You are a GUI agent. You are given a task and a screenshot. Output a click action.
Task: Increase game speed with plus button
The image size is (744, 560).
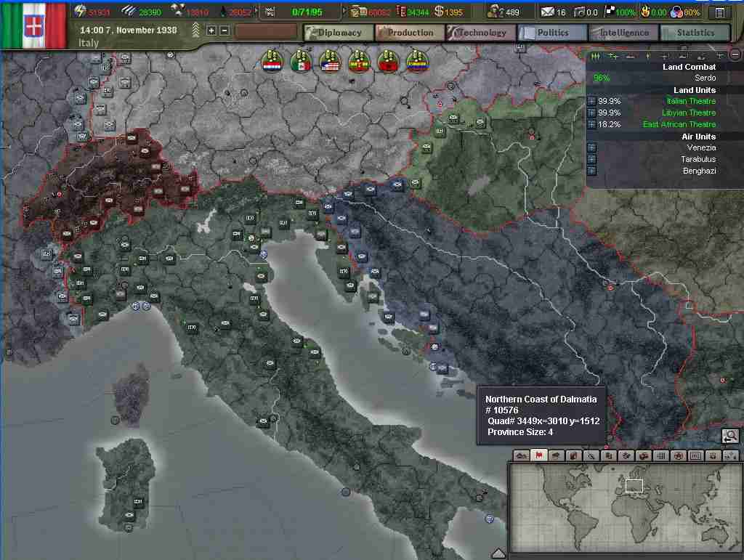pos(211,31)
